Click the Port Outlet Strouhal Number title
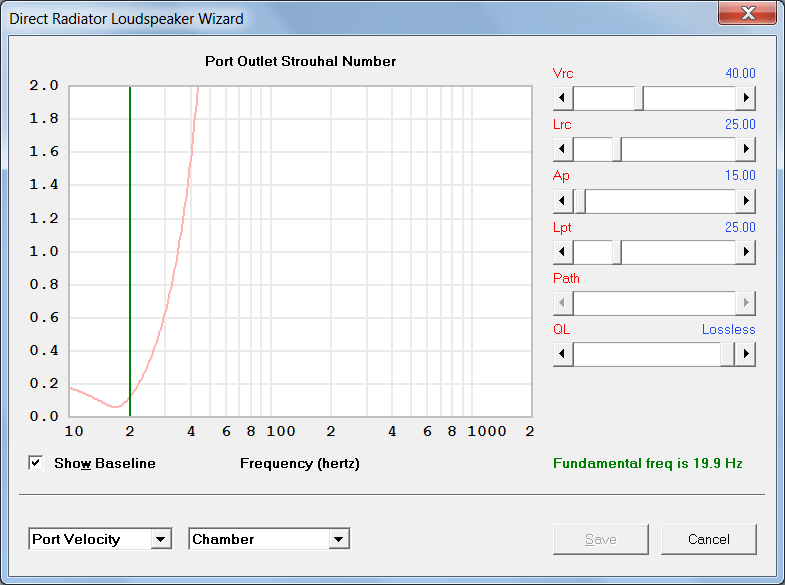785x585 pixels. [300, 61]
